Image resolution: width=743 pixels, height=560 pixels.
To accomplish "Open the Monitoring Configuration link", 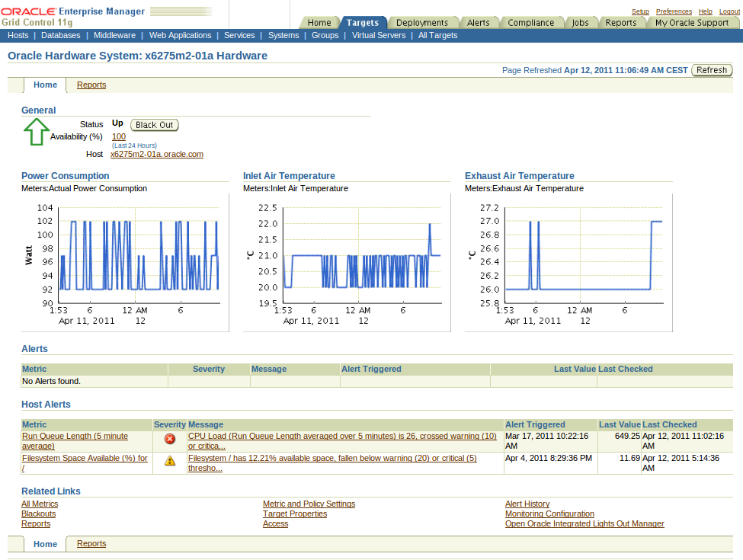I will click(549, 514).
